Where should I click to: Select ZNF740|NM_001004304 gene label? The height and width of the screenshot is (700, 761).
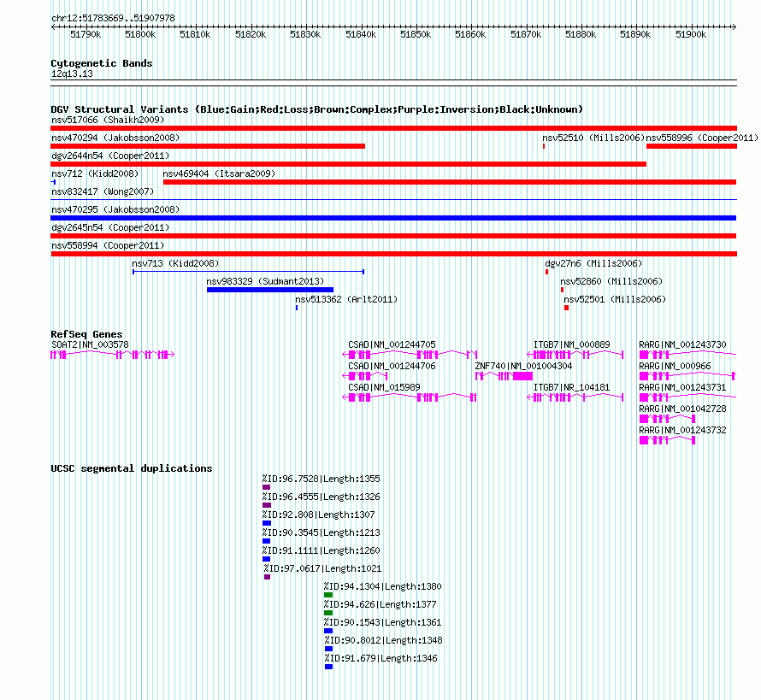(523, 366)
